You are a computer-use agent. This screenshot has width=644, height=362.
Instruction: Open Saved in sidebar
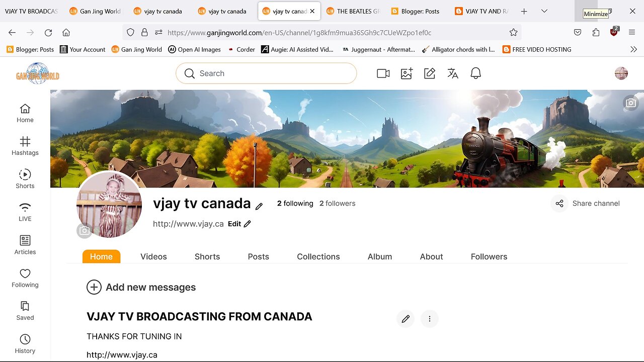point(25,311)
